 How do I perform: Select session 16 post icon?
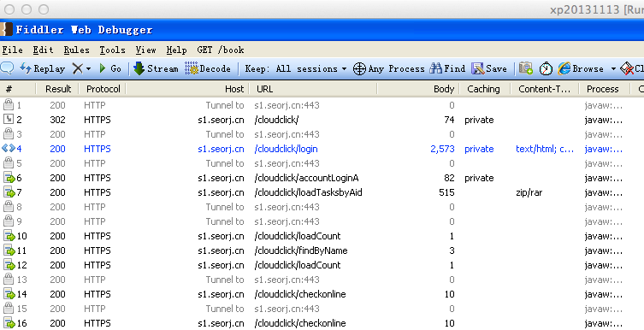point(9,323)
